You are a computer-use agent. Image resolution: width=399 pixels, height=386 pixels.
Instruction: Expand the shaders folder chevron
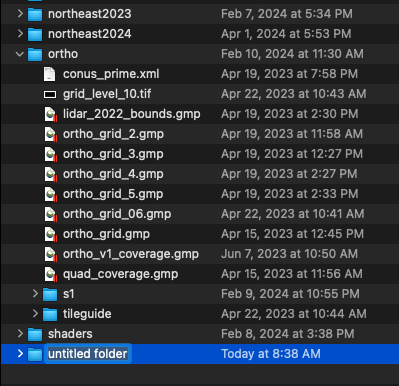coord(20,334)
